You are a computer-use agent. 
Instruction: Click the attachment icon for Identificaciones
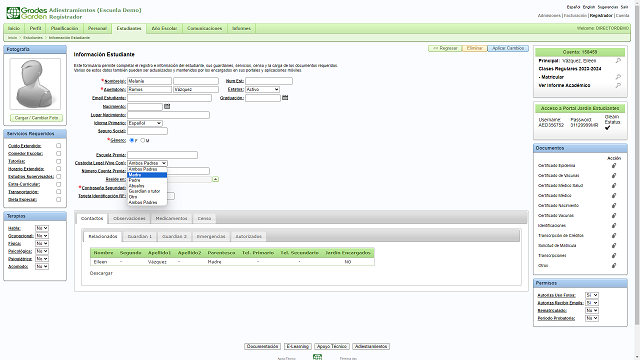pos(613,225)
